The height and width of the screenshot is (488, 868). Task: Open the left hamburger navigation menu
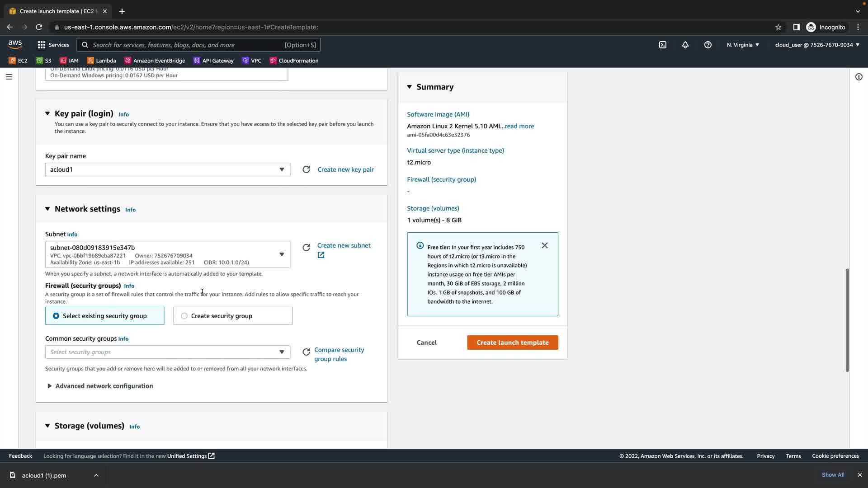point(9,77)
